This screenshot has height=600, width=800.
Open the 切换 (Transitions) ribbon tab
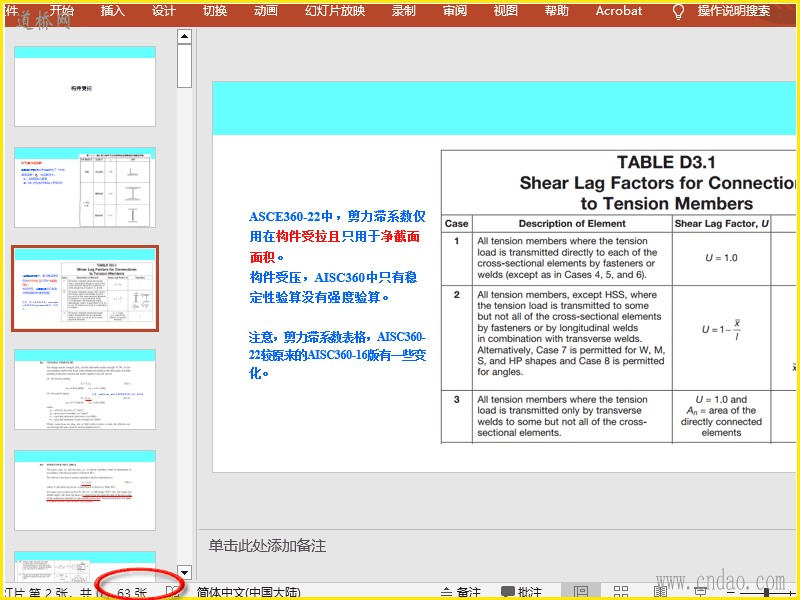click(x=215, y=11)
